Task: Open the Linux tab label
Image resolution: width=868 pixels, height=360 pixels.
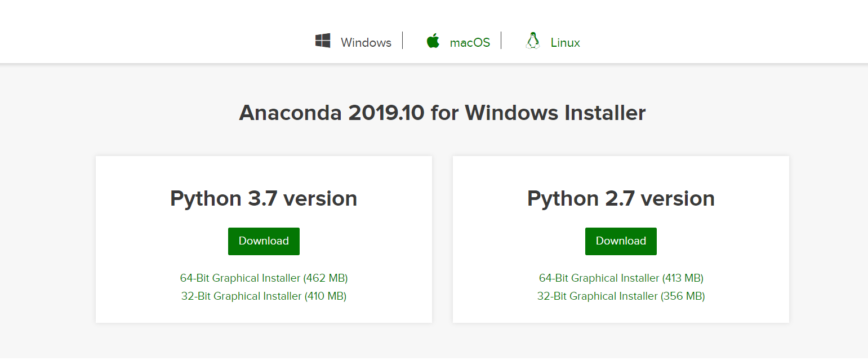Action: pyautogui.click(x=565, y=43)
